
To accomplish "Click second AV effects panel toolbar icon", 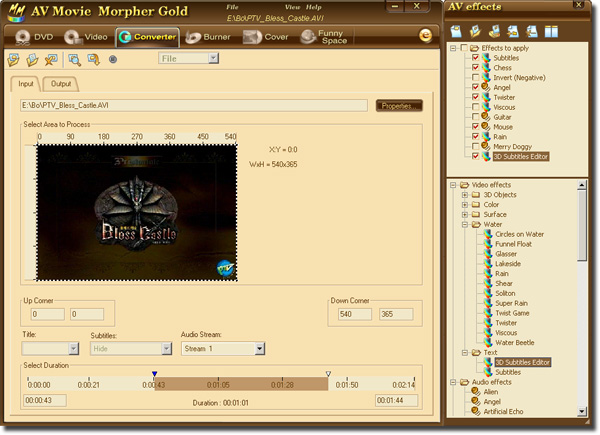I will [x=475, y=31].
